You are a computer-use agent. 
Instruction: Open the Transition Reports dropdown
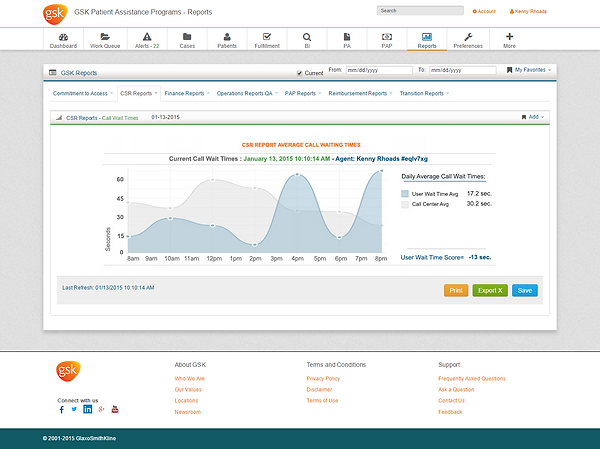[424, 93]
